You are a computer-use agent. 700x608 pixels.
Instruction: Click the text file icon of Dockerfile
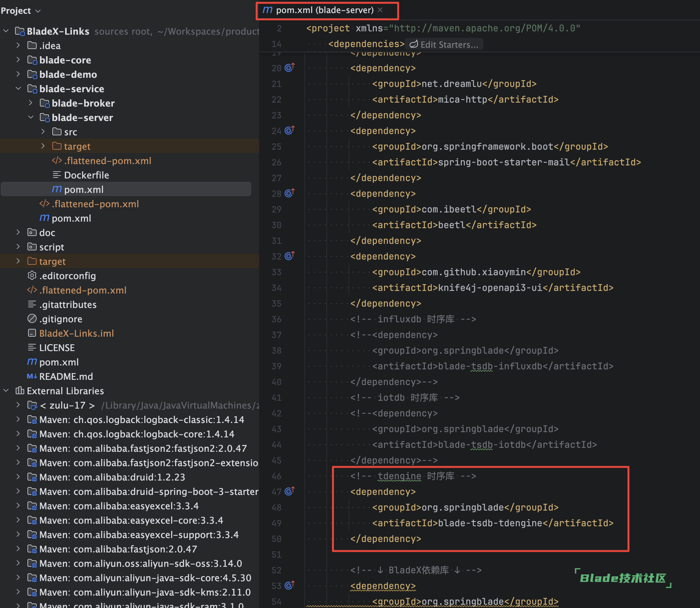57,175
